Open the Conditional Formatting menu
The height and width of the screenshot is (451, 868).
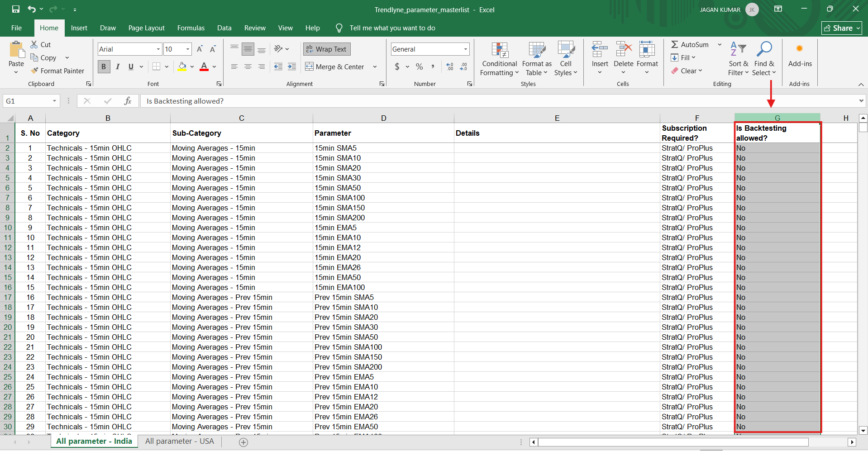[499, 59]
